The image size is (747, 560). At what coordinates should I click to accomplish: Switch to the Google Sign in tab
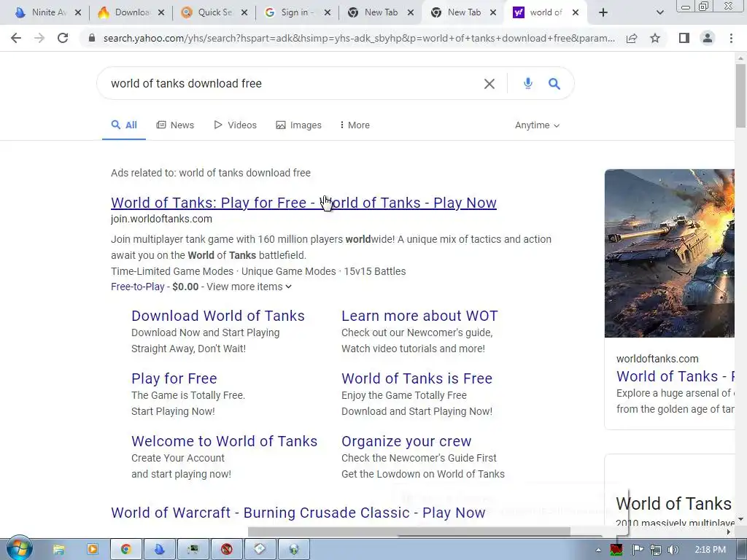pos(290,13)
